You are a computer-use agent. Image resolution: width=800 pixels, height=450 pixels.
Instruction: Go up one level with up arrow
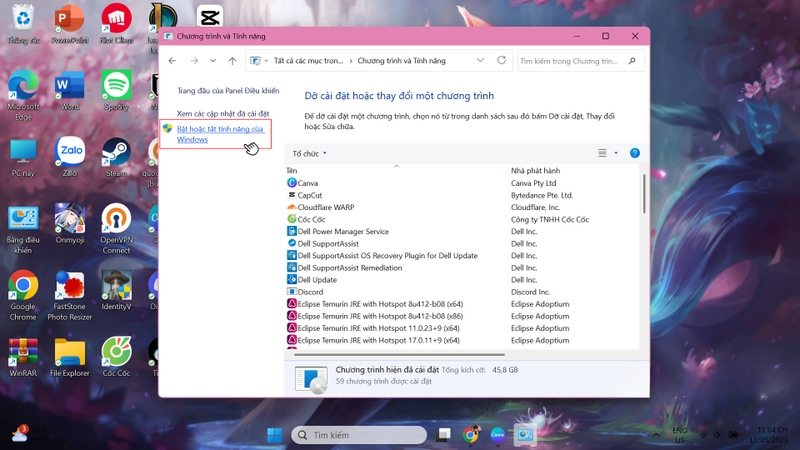(232, 61)
